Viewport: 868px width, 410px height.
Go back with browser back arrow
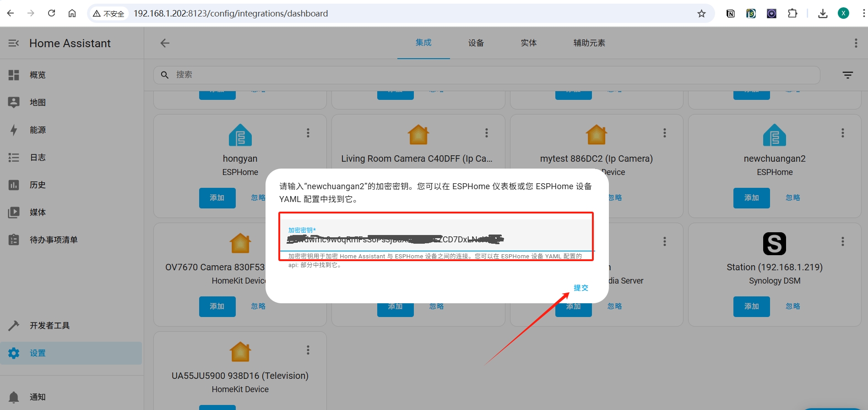click(11, 13)
